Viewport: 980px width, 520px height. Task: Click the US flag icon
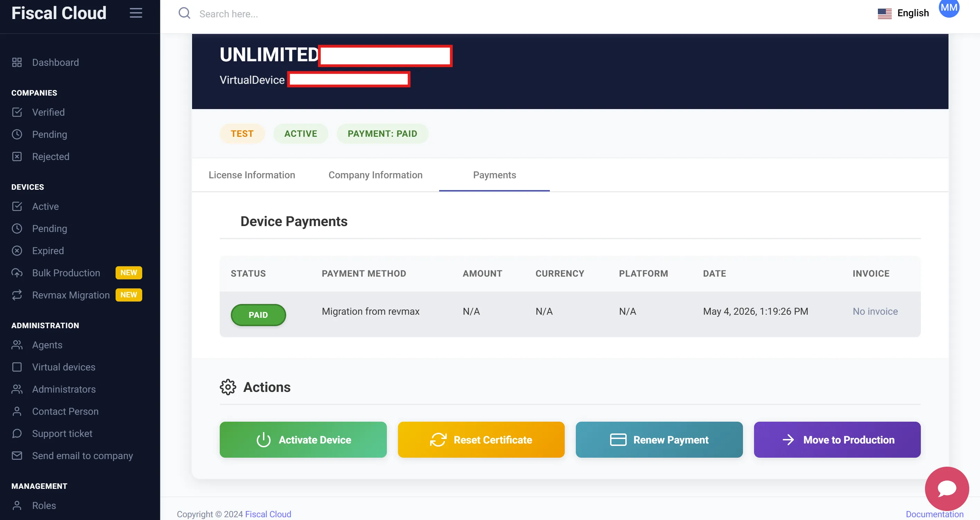tap(884, 13)
